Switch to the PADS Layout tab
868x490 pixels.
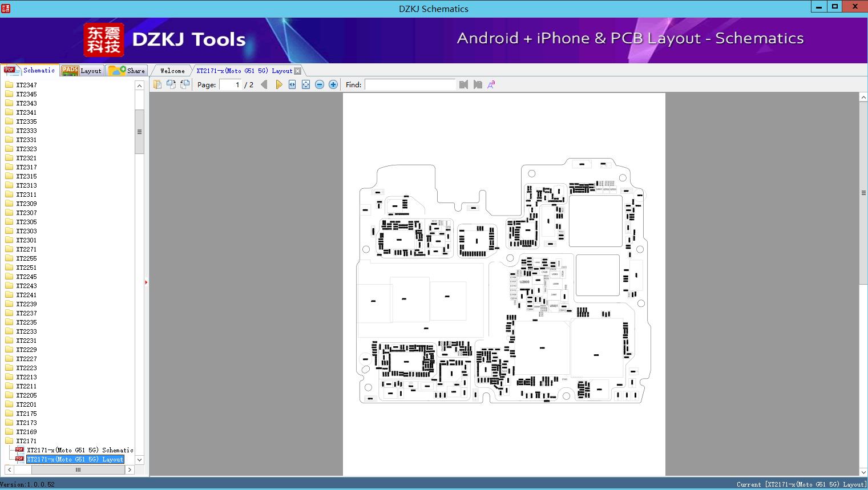[x=81, y=70]
